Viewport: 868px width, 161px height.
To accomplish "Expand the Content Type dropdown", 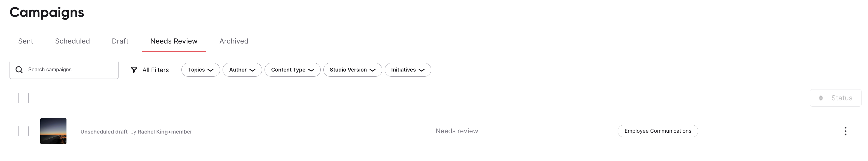I will 292,70.
